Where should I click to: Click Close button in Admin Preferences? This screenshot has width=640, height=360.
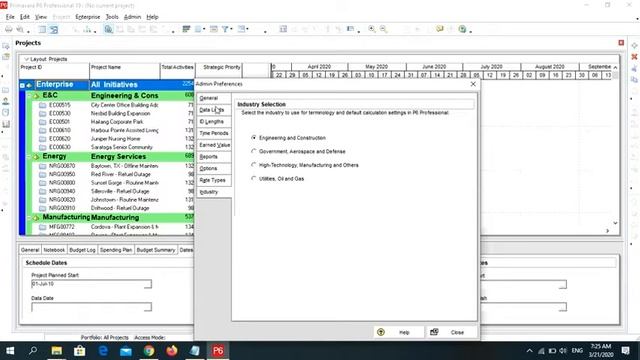click(451, 332)
